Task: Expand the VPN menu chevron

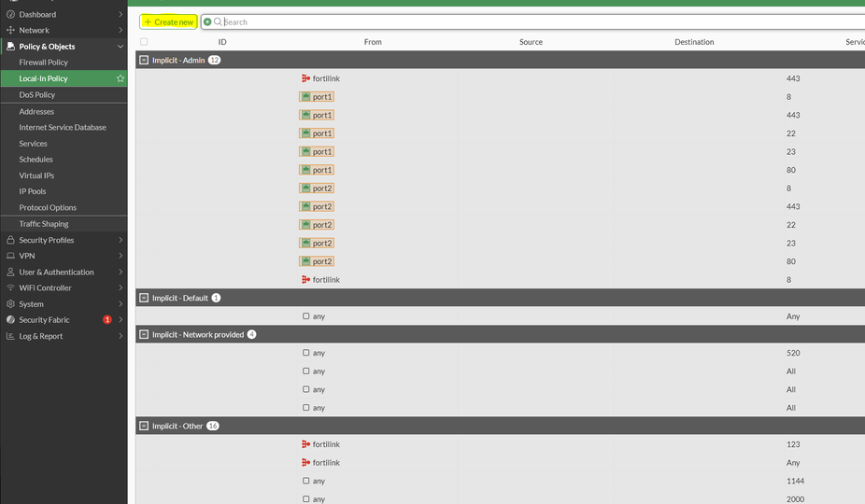Action: point(121,256)
